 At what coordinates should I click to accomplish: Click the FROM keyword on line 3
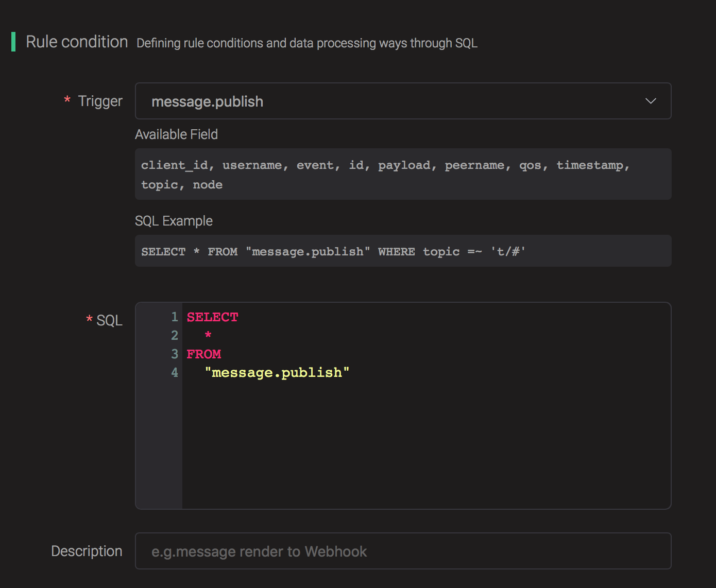pyautogui.click(x=204, y=354)
